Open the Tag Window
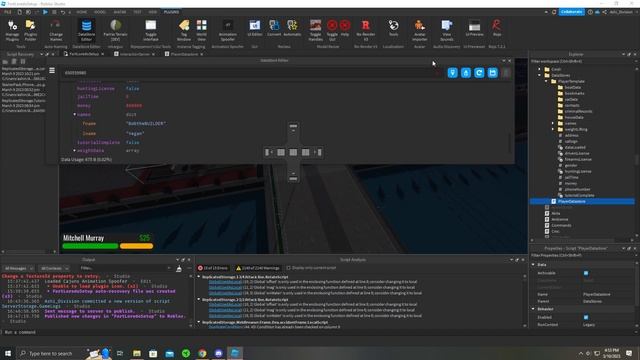The width and height of the screenshot is (640, 360). click(x=184, y=30)
